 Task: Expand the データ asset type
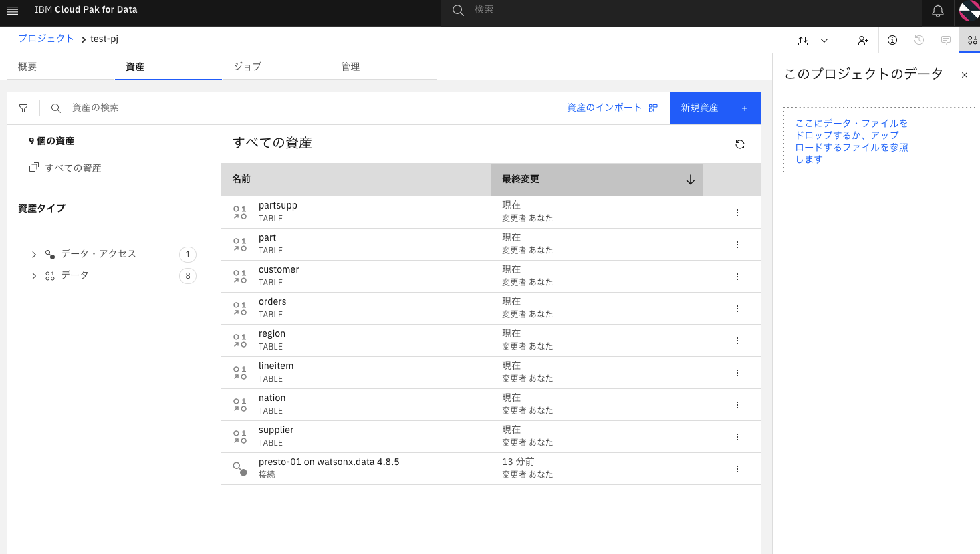coord(33,275)
